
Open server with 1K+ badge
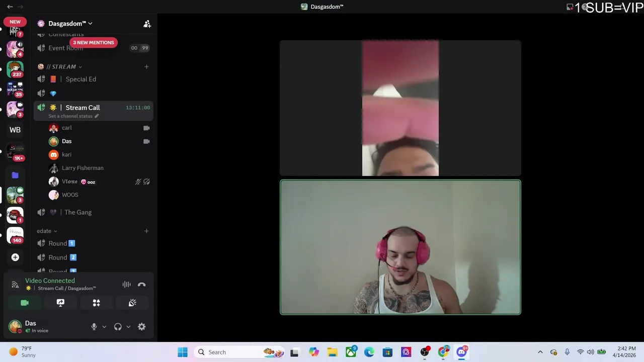point(15,152)
